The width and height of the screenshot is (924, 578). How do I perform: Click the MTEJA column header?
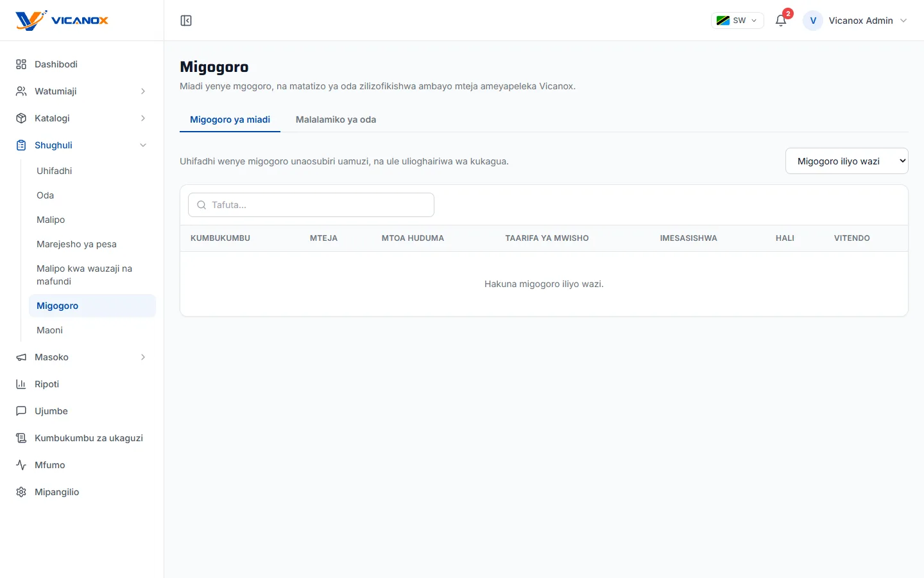323,238
